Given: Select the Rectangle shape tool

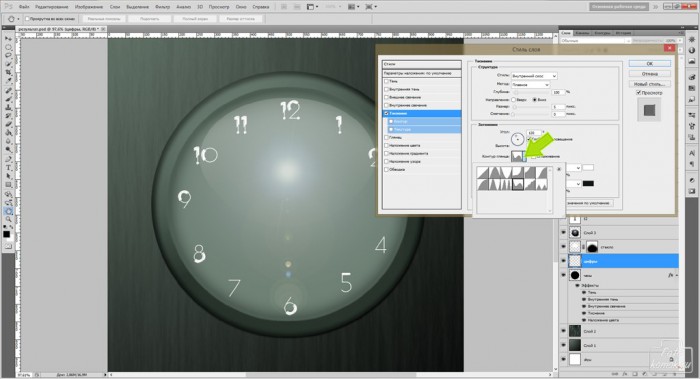Looking at the screenshot, I should [x=8, y=185].
